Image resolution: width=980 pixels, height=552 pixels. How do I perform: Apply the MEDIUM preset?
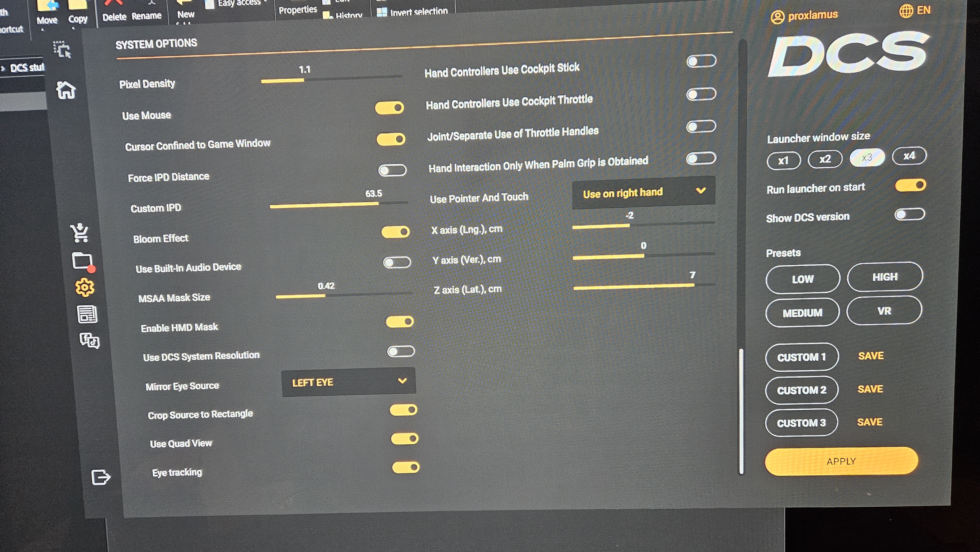[x=802, y=313]
